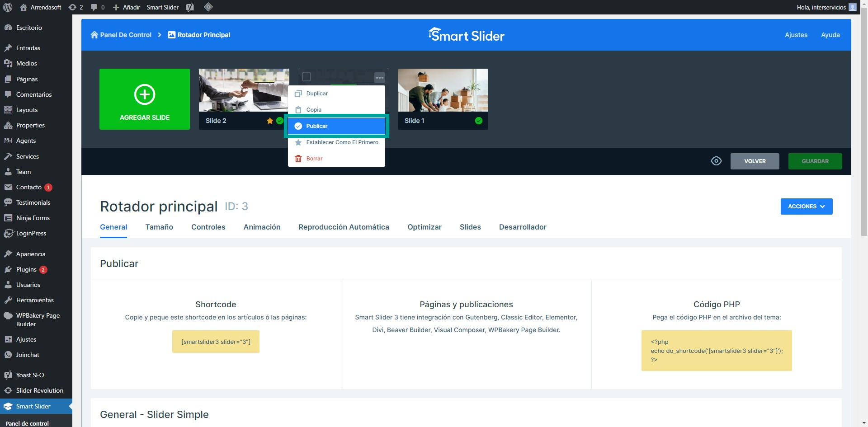
Task: Switch to the Desarrollador tab
Action: coord(523,227)
